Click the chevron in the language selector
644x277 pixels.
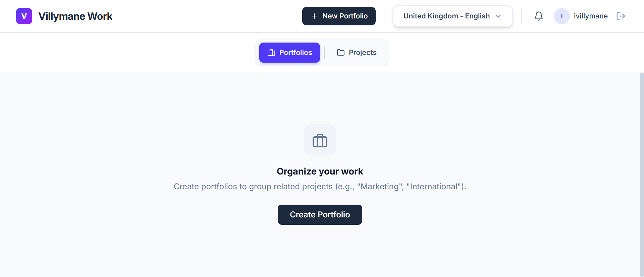pyautogui.click(x=498, y=16)
